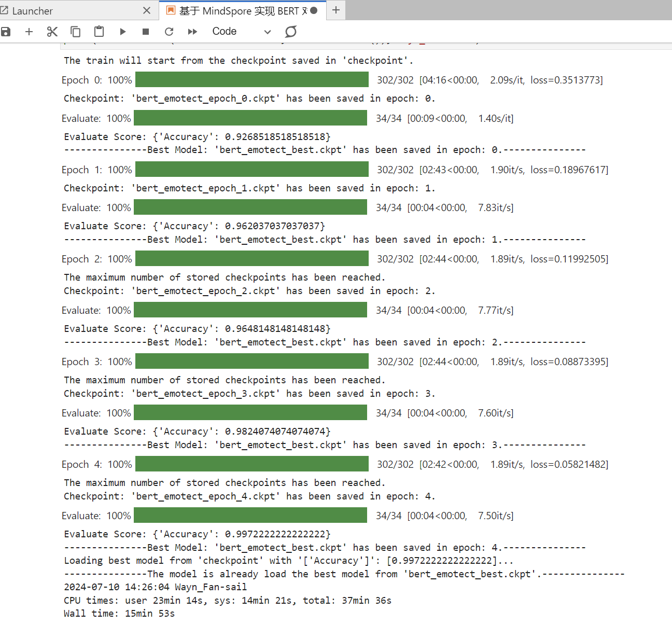The height and width of the screenshot is (625, 672).
Task: Open a new tab with the plus button
Action: pyautogui.click(x=336, y=10)
